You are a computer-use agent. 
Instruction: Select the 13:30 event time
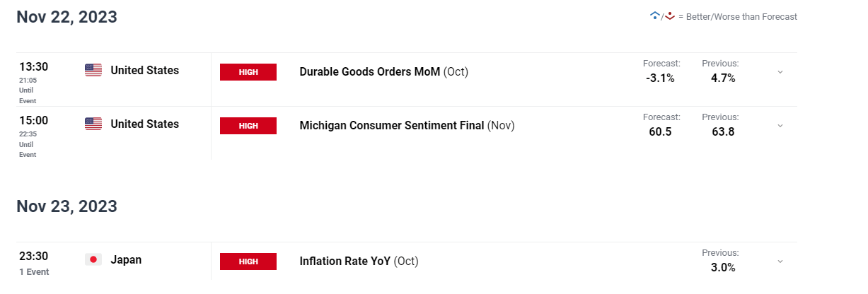click(x=33, y=66)
